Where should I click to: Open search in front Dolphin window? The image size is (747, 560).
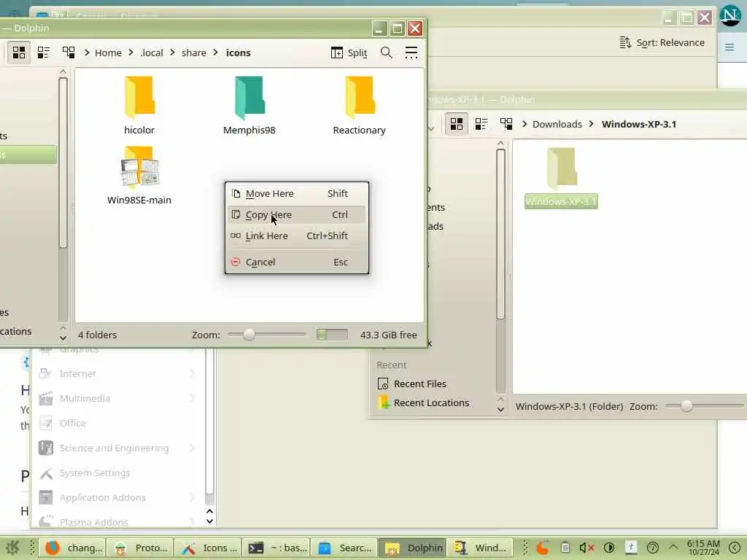point(387,52)
